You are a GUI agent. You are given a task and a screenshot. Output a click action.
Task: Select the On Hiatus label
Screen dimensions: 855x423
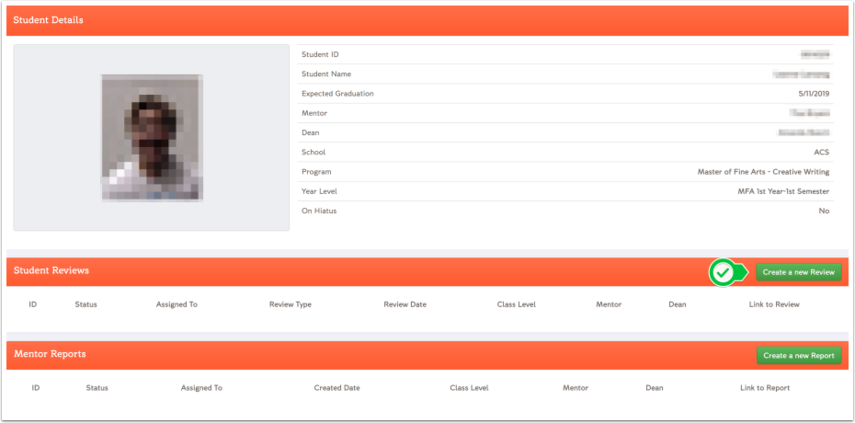319,211
